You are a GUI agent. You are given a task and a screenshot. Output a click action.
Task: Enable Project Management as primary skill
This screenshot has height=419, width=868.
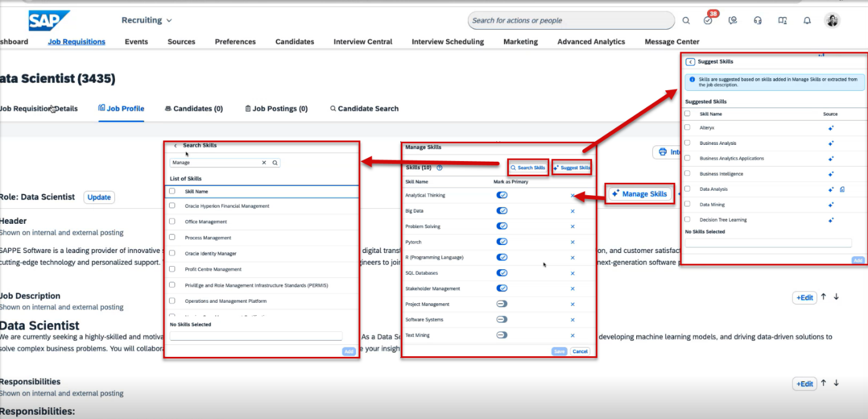(502, 304)
